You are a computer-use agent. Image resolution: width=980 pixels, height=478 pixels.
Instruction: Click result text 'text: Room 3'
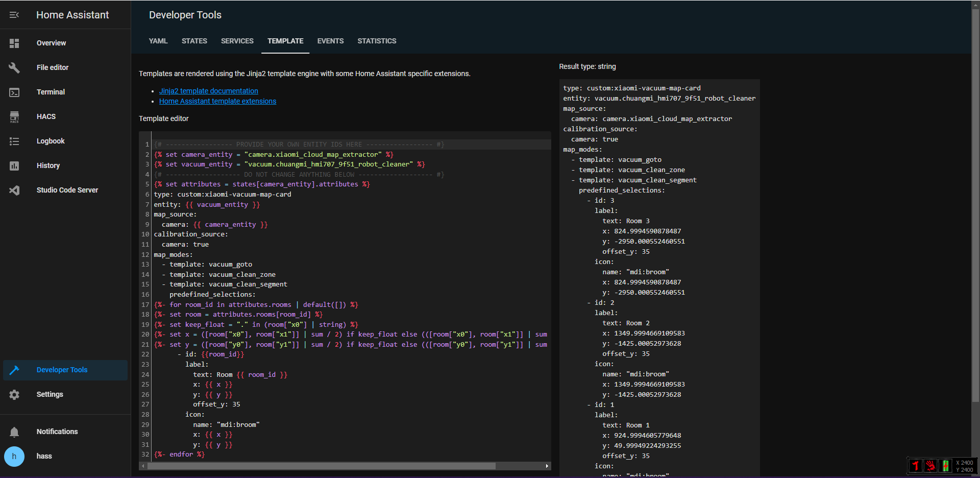click(626, 221)
